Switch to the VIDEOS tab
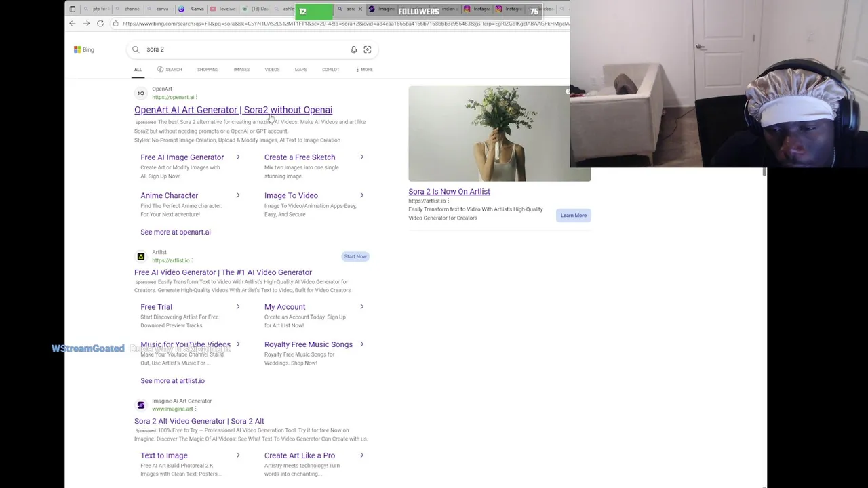This screenshot has height=488, width=868. click(272, 70)
